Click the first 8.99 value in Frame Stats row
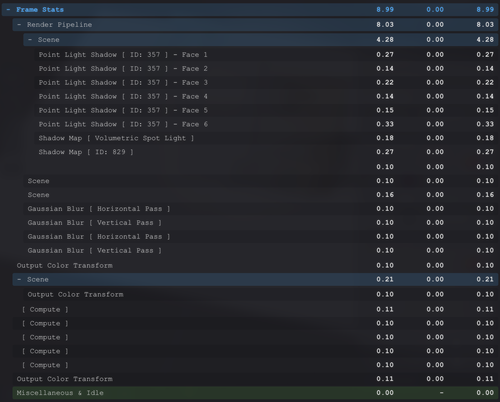Viewport: 500px width, 402px height. 385,10
